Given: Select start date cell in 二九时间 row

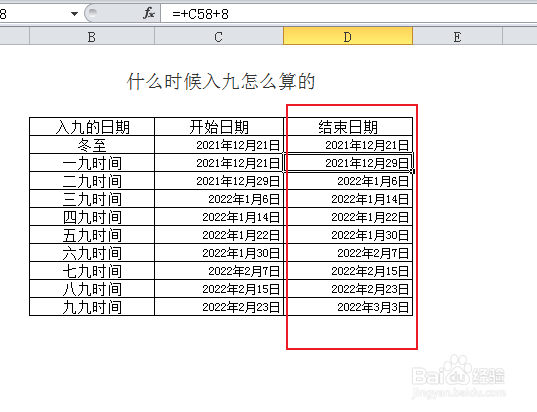Looking at the screenshot, I should 219,181.
